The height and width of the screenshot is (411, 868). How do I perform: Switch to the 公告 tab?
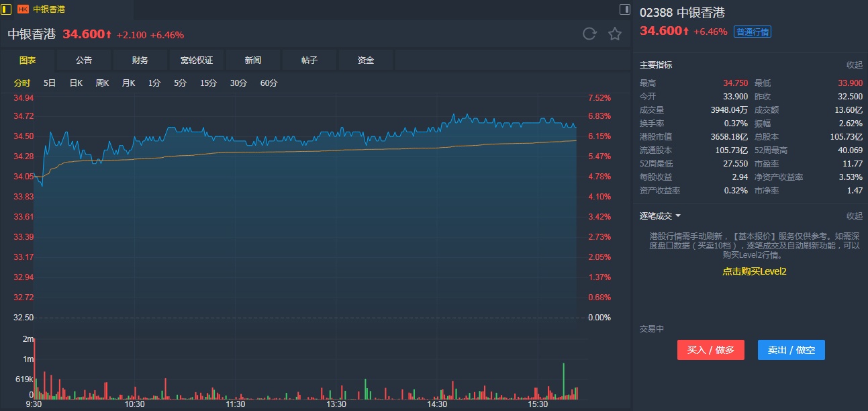[x=84, y=60]
